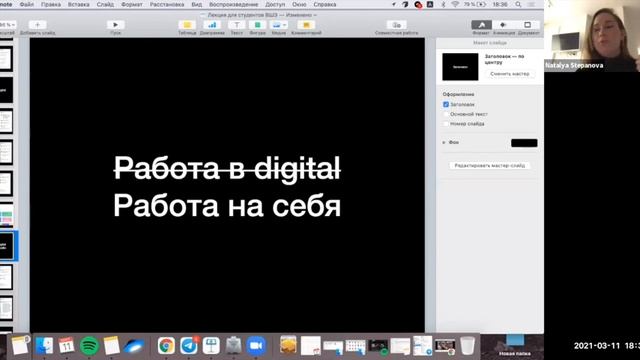Open the Слайд menu

105,4
